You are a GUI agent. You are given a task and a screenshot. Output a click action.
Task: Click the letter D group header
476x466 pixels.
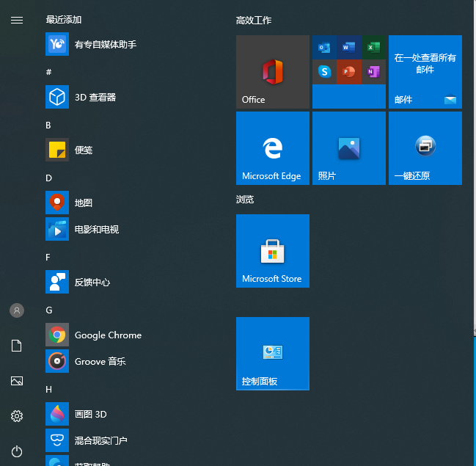point(49,178)
